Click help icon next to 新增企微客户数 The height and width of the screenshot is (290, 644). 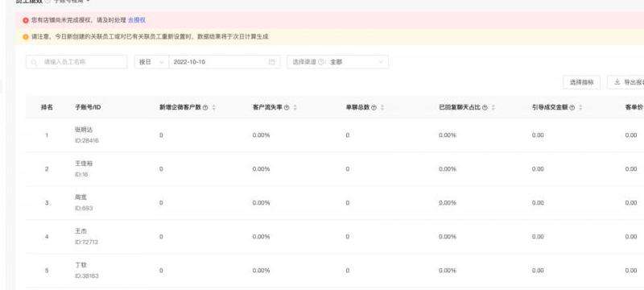pos(205,108)
